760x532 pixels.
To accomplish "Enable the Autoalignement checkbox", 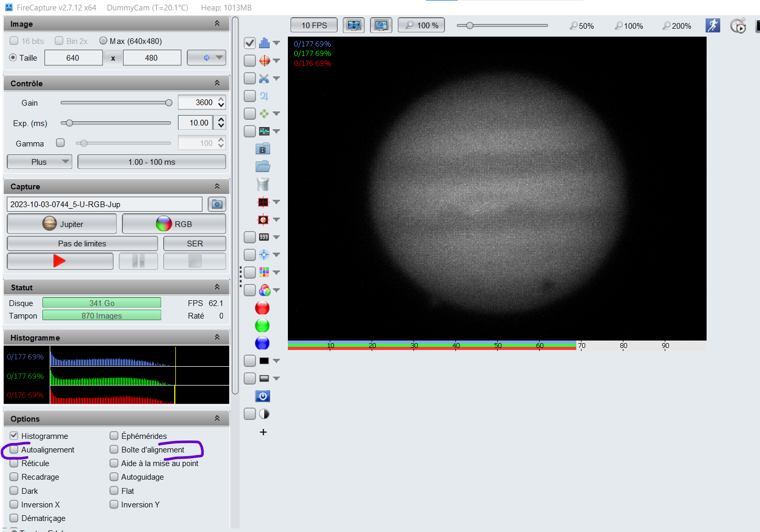I will pos(14,449).
